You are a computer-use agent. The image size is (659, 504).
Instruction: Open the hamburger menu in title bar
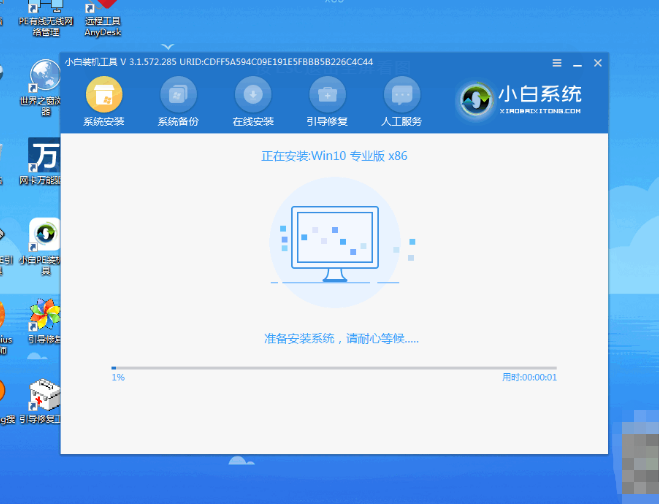tap(557, 62)
